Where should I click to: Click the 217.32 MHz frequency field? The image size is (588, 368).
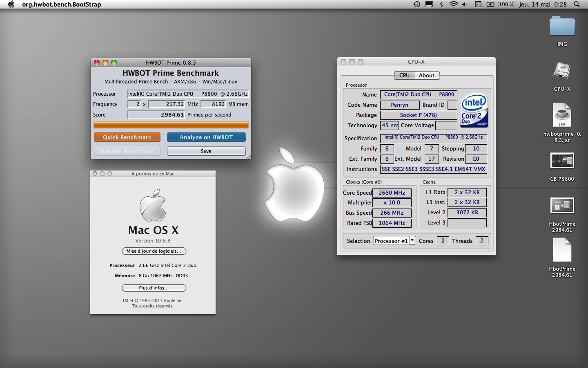click(167, 104)
